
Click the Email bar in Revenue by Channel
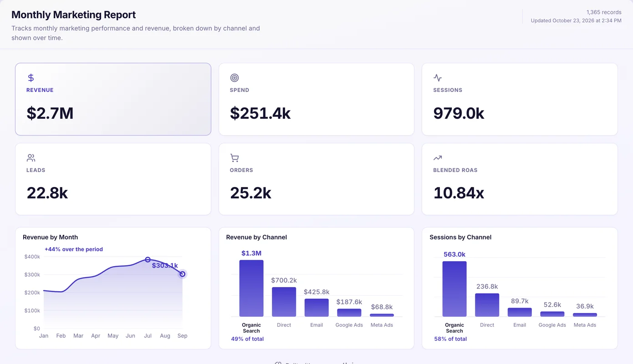point(316,308)
